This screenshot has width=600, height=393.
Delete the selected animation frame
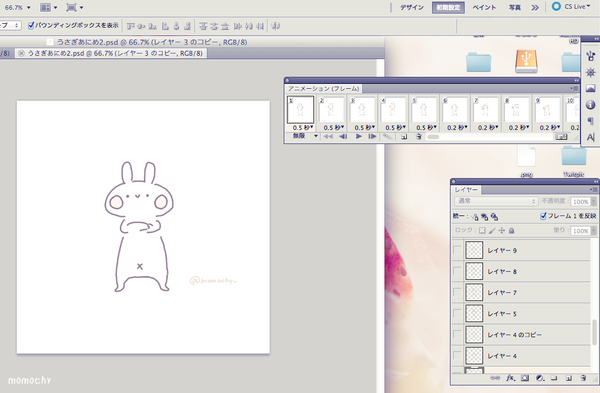click(419, 137)
